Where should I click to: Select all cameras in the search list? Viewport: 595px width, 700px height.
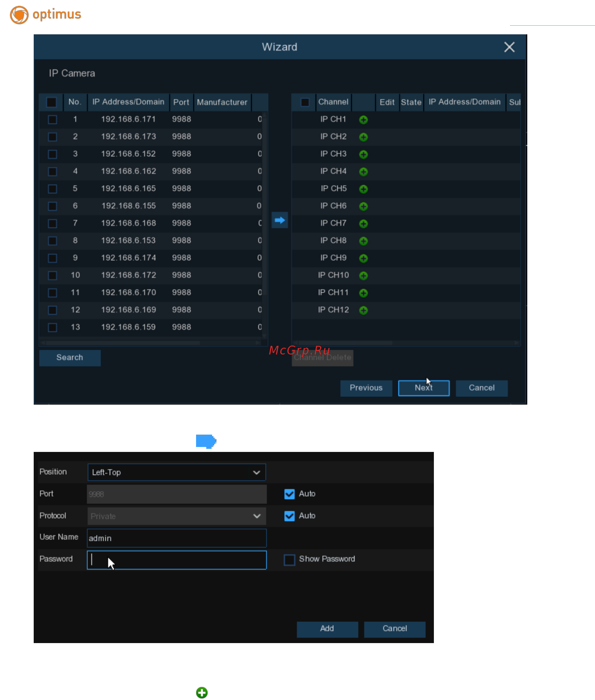51,102
